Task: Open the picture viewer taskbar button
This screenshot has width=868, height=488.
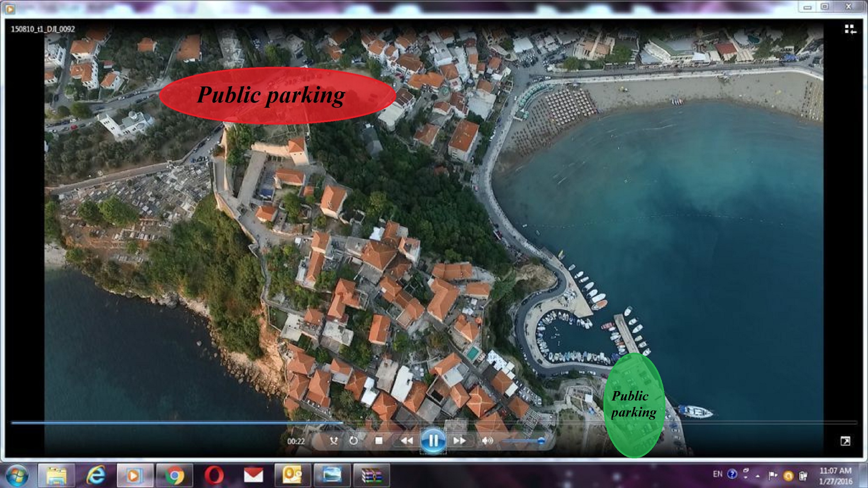Action: [x=332, y=475]
